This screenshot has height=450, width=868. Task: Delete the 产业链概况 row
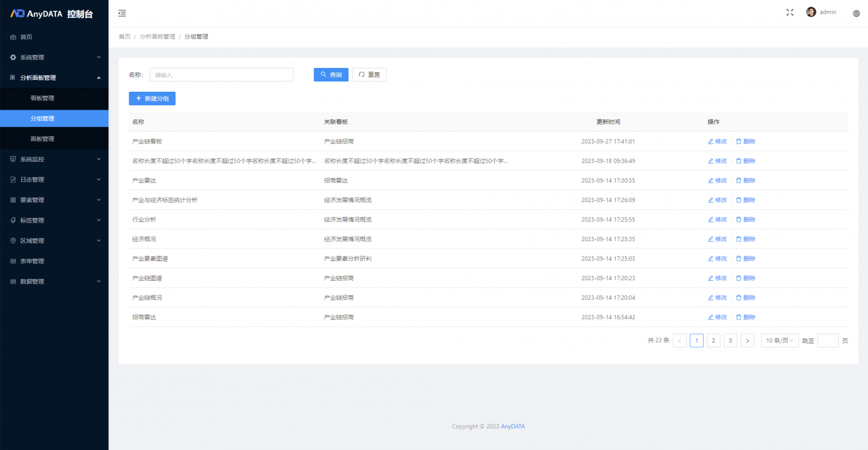coord(745,297)
